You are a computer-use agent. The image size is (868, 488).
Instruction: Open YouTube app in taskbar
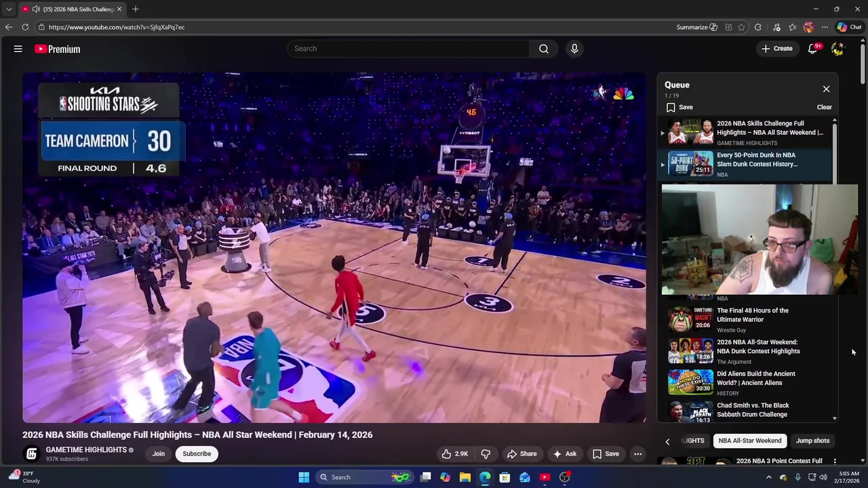(x=545, y=477)
